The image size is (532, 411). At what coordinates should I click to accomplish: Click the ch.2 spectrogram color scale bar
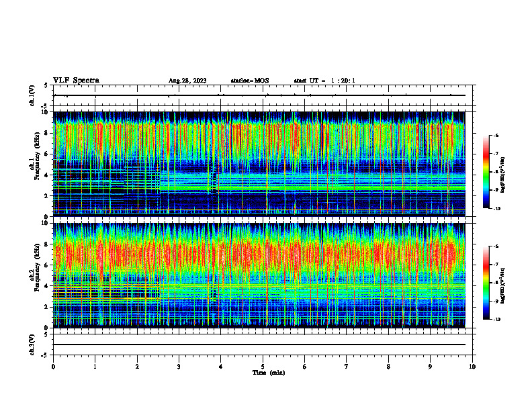(486, 283)
